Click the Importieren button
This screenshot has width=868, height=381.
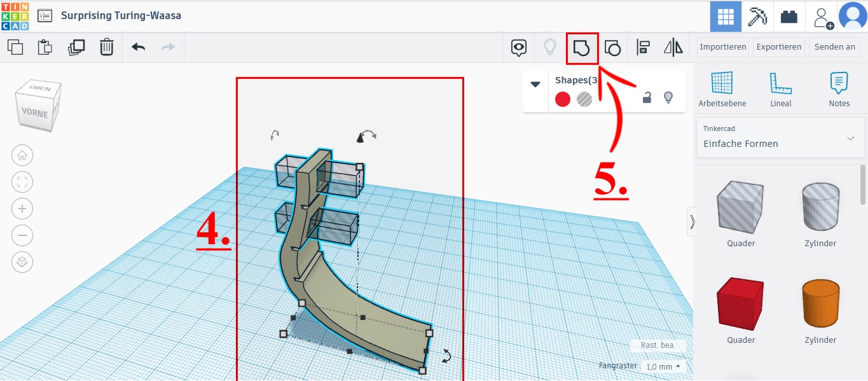point(722,47)
